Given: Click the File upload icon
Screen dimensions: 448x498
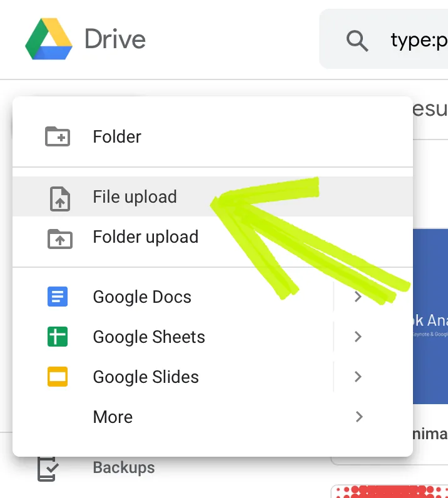Looking at the screenshot, I should tap(60, 199).
